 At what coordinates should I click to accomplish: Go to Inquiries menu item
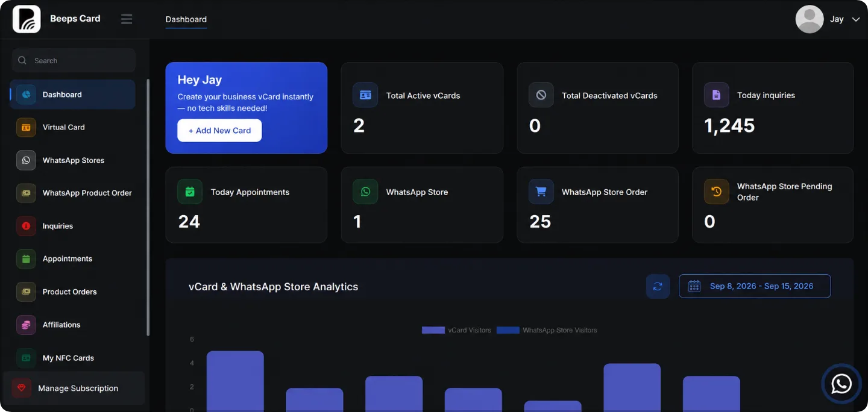(72, 226)
